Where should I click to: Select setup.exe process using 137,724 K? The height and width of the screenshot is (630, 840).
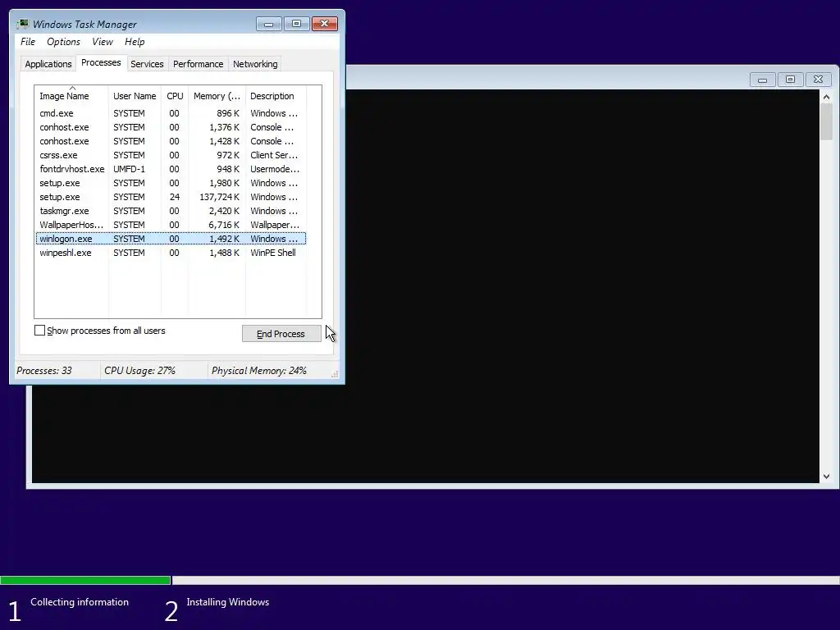171,197
